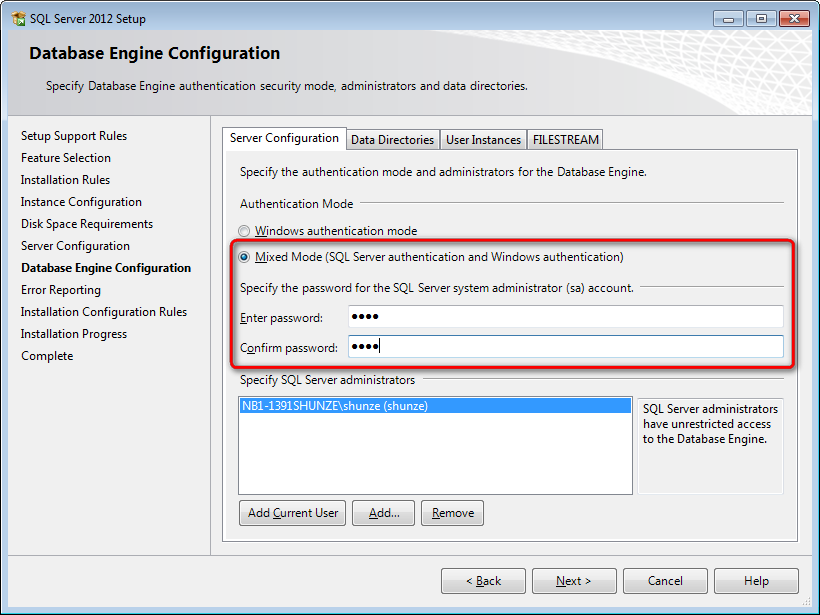Close the SQL Server Setup window
This screenshot has width=820, height=615.
pyautogui.click(x=794, y=19)
